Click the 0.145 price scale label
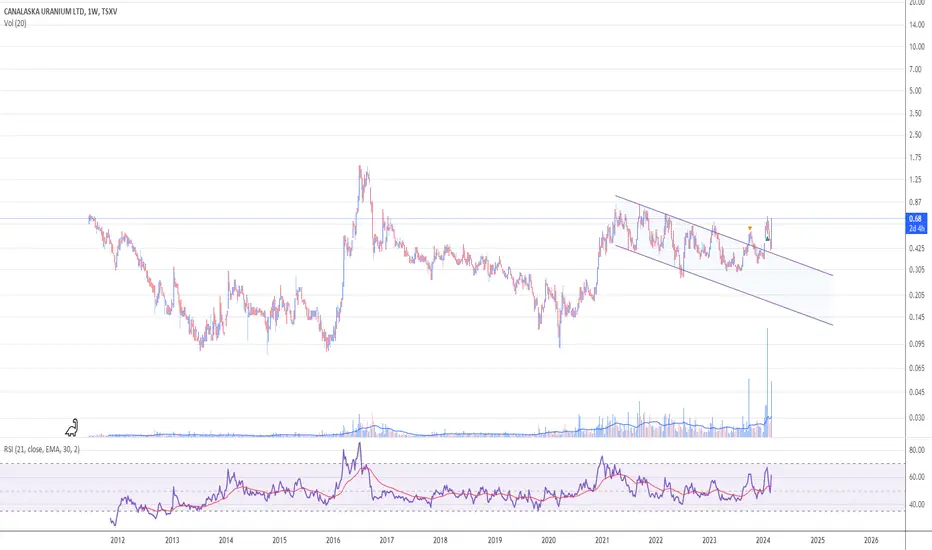 tap(917, 318)
